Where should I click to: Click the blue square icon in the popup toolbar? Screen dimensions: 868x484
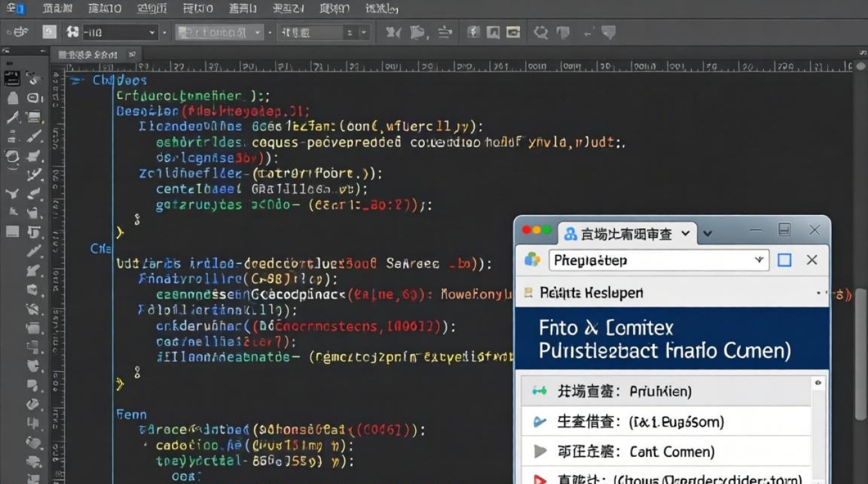[x=784, y=260]
